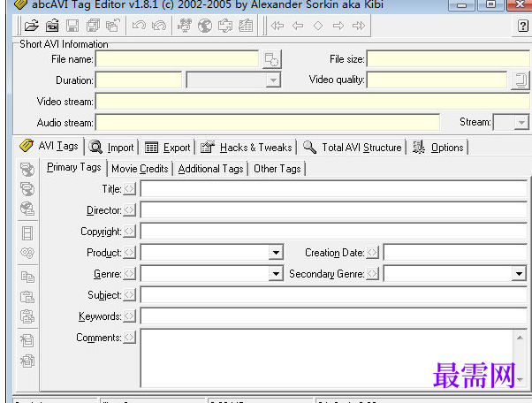532x403 pixels.
Task: Click the <> button next to Director
Action: 129,209
